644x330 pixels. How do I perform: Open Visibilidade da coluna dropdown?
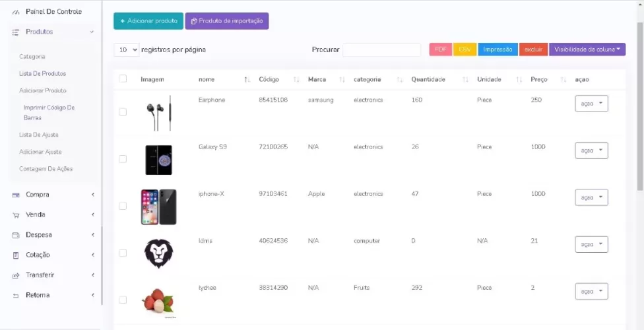(587, 49)
